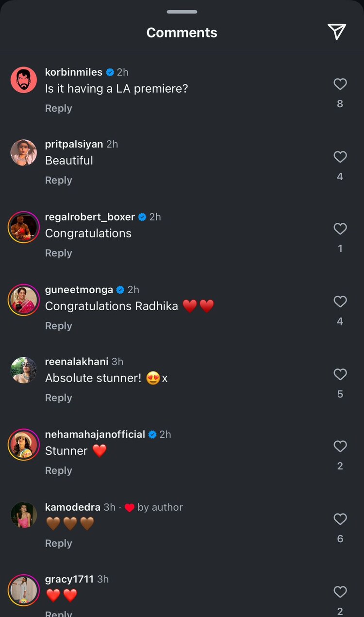This screenshot has height=617, width=364.
Task: Tap heart next to Absolute stunner comment
Action: point(340,374)
